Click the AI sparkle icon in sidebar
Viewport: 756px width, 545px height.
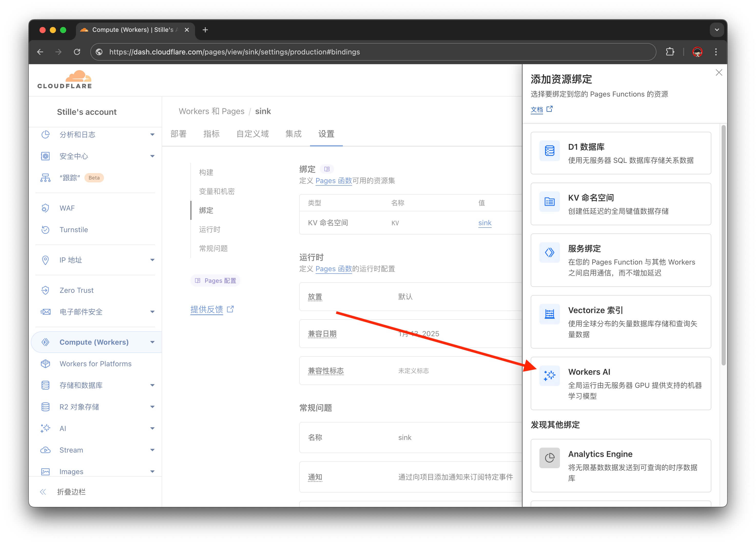point(45,429)
